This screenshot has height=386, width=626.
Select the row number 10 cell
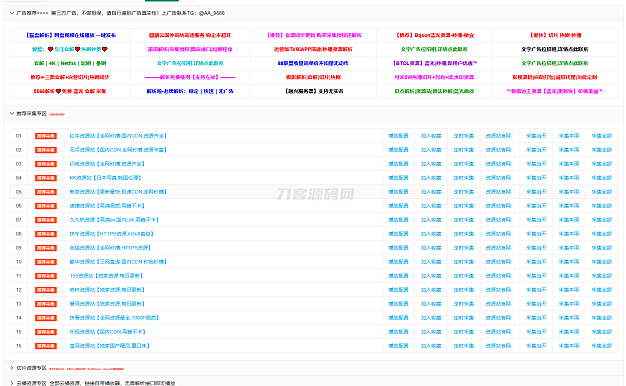pyautogui.click(x=18, y=262)
